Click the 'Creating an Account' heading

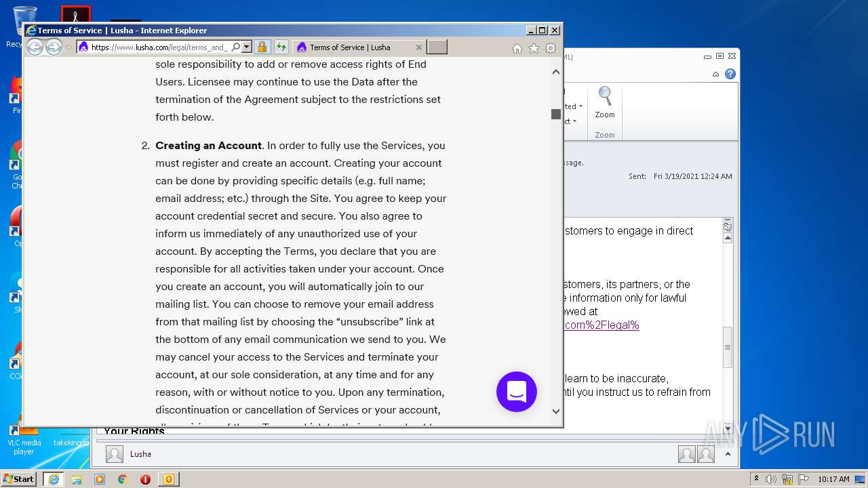pyautogui.click(x=208, y=146)
